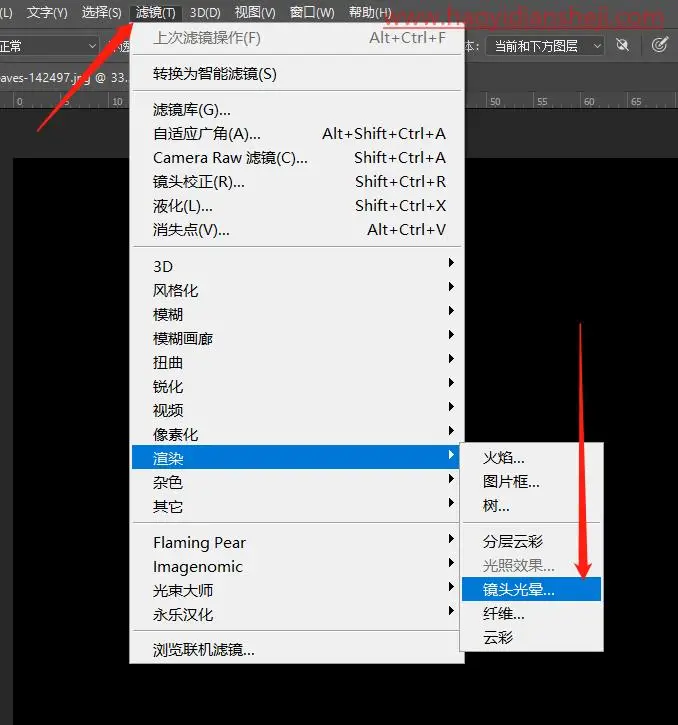This screenshot has height=725, width=678.
Task: Choose 镜头校正(R)...
Action: click(x=297, y=182)
